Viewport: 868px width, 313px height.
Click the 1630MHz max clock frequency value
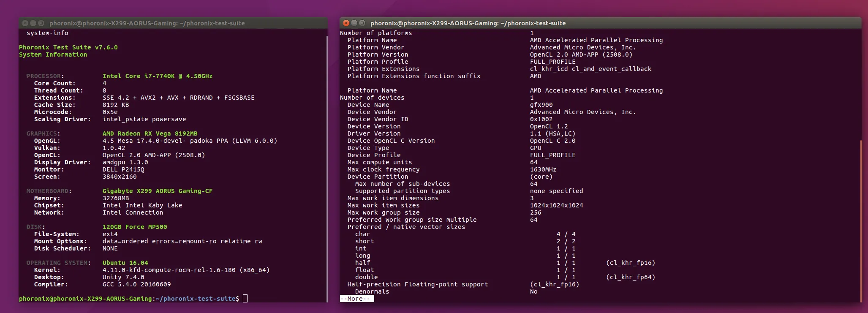(x=543, y=169)
